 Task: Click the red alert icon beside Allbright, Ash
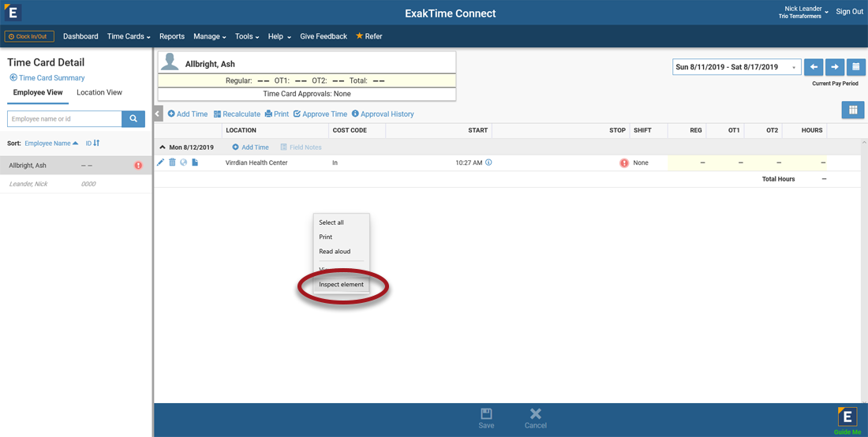point(138,166)
